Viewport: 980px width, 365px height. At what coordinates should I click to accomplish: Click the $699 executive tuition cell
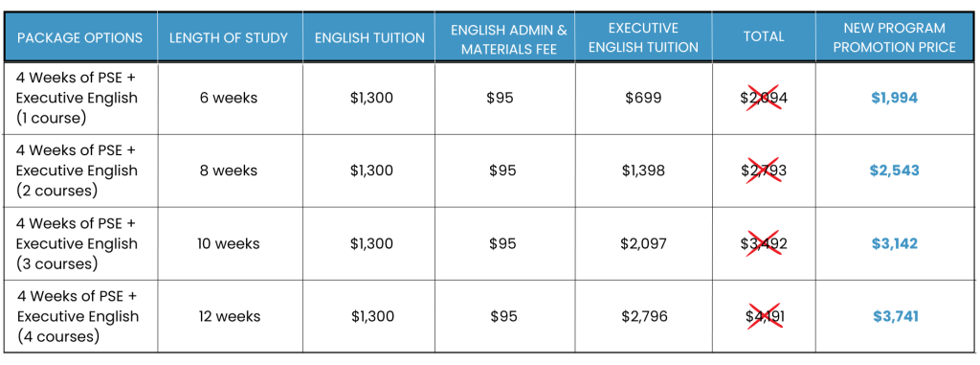[x=644, y=98]
